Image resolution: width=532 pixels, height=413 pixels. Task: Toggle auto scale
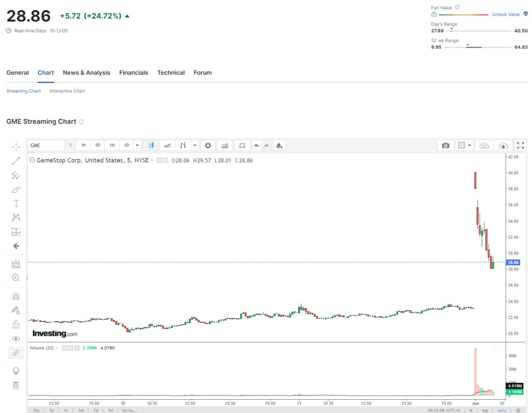(x=502, y=411)
